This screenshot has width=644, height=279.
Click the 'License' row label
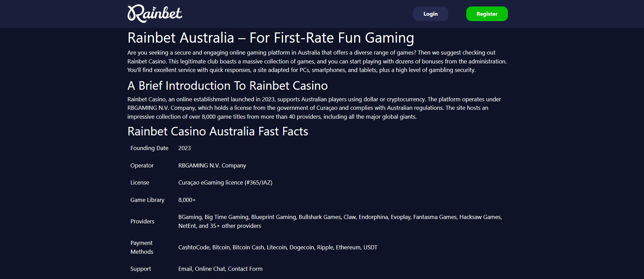coord(140,182)
